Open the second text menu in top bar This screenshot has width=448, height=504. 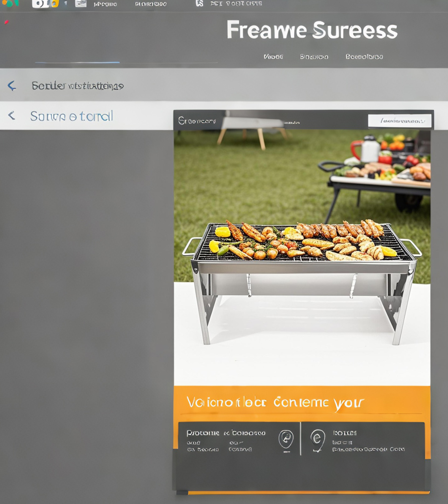[x=151, y=4]
